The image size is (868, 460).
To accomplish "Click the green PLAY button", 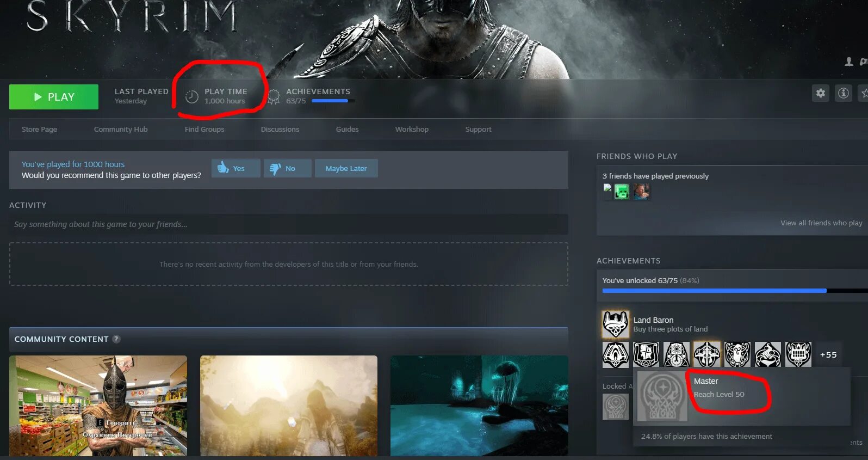I will pyautogui.click(x=54, y=97).
